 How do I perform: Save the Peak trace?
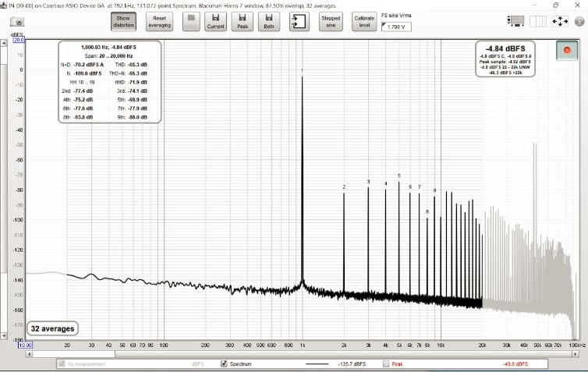pyautogui.click(x=242, y=22)
